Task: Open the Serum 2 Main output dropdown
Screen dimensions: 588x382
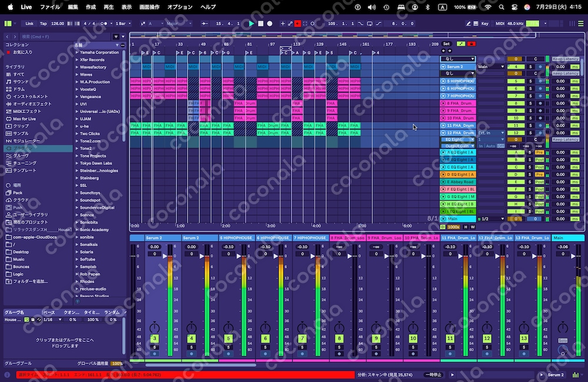Action: tap(491, 67)
